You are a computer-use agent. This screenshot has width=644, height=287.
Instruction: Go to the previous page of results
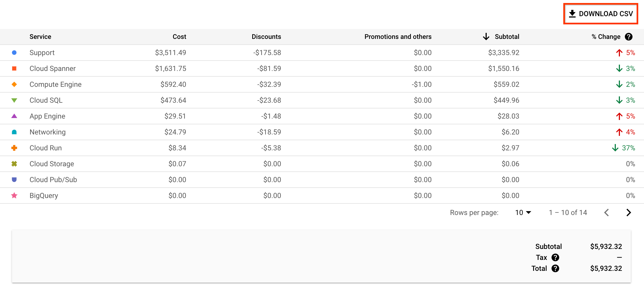point(607,213)
